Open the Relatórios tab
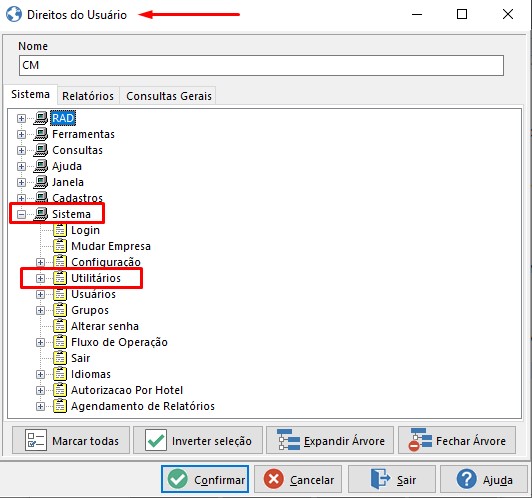 click(88, 96)
